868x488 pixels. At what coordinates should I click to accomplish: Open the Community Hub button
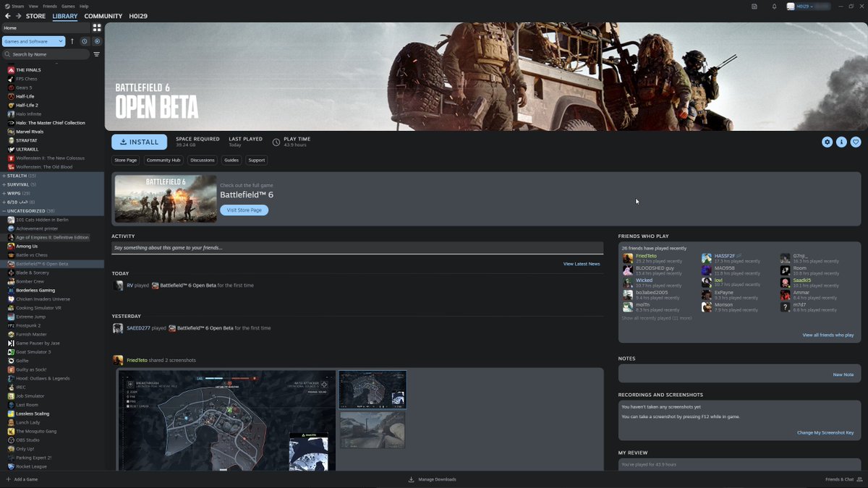[x=163, y=160]
